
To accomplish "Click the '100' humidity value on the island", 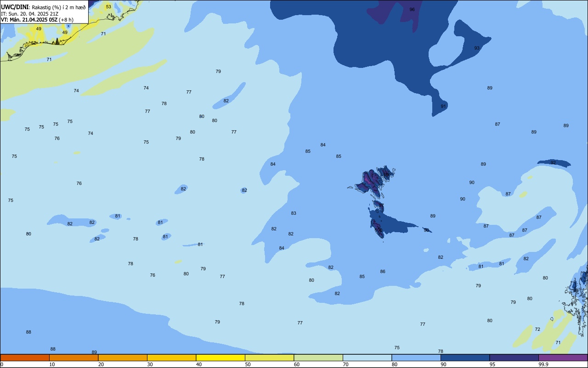I will [x=379, y=230].
